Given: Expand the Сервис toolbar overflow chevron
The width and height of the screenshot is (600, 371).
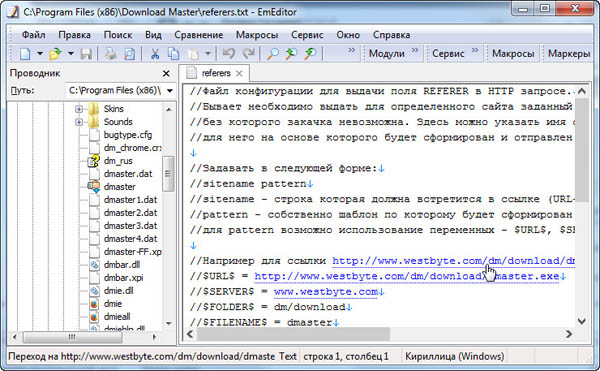Looking at the screenshot, I should tap(475, 50).
